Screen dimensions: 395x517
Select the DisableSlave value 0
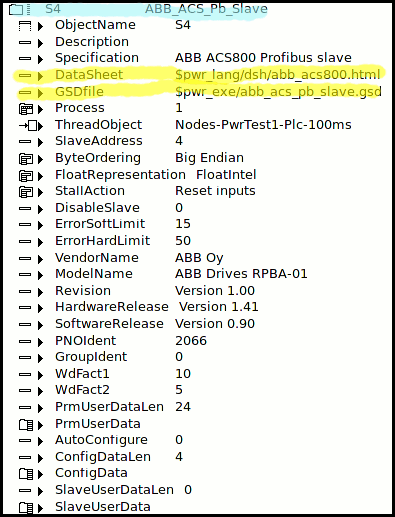(179, 208)
